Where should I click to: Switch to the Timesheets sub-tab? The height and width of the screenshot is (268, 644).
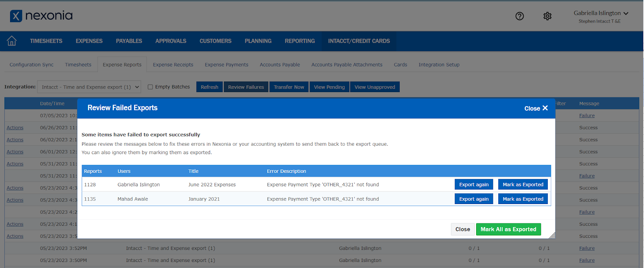[78, 65]
